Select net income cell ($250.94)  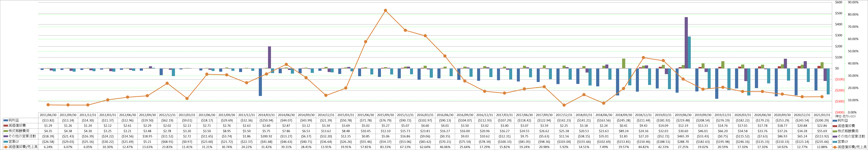[266, 120]
